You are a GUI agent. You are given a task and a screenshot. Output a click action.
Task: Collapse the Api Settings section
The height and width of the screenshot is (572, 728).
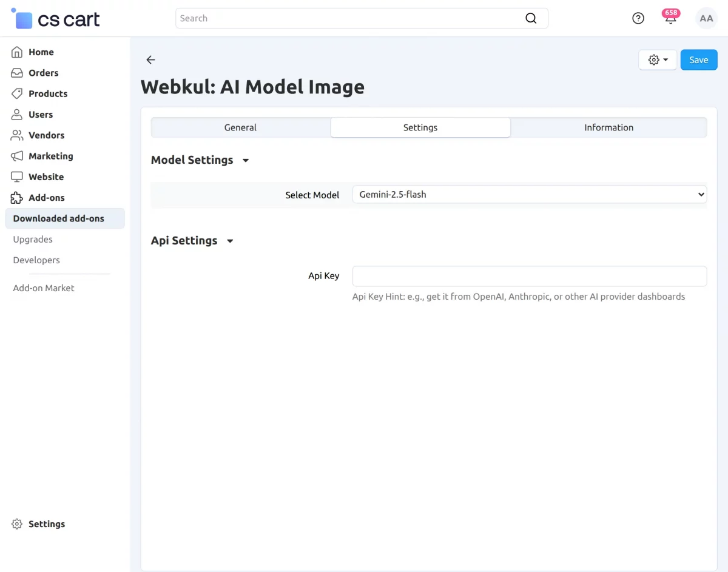tap(230, 241)
